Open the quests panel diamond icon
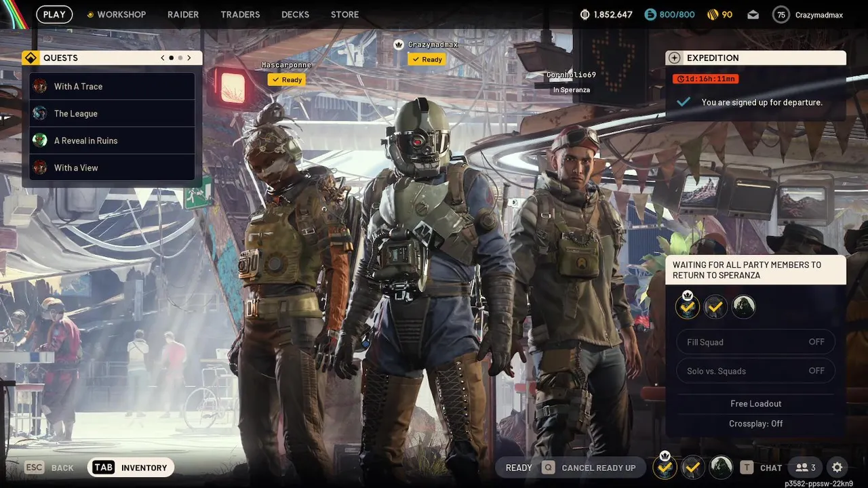 (x=30, y=58)
